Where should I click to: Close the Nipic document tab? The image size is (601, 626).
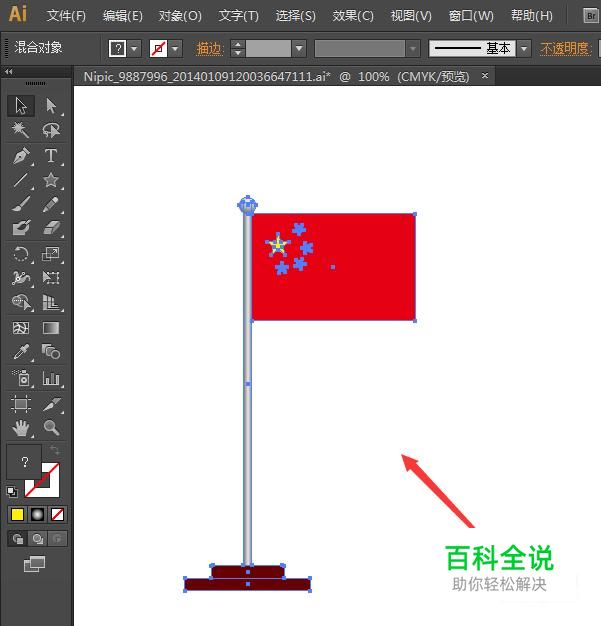485,75
